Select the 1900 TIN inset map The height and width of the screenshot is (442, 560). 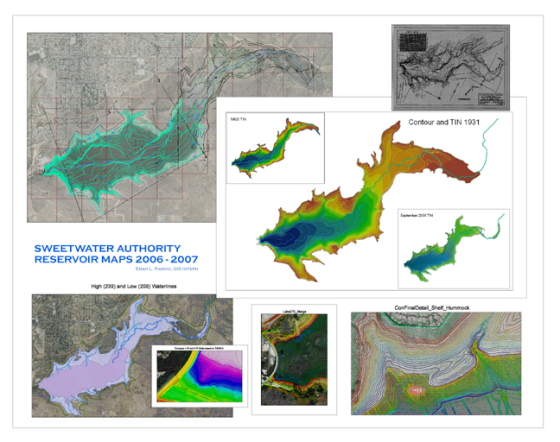point(275,148)
